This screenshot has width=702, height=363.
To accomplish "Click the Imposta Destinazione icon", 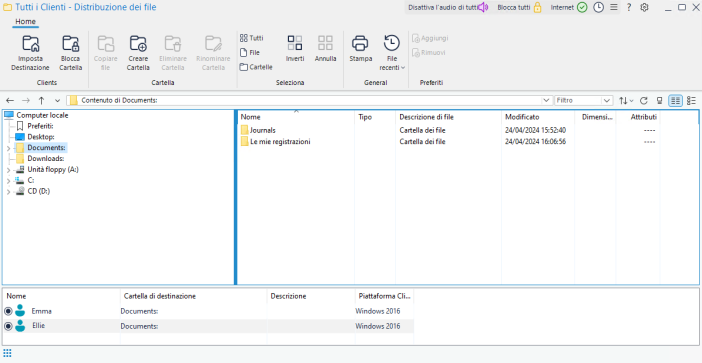I will coord(30,43).
